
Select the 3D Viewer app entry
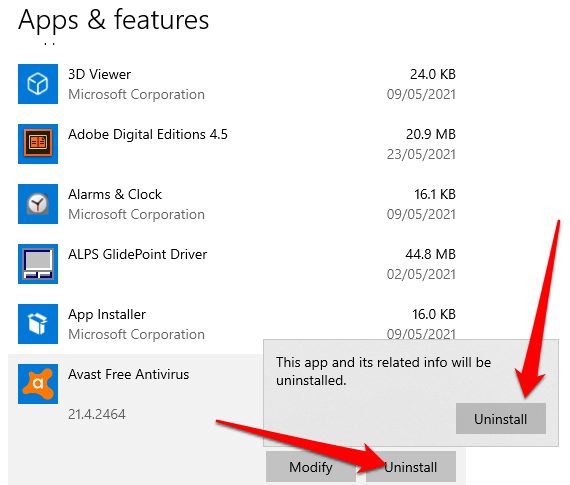(237, 84)
